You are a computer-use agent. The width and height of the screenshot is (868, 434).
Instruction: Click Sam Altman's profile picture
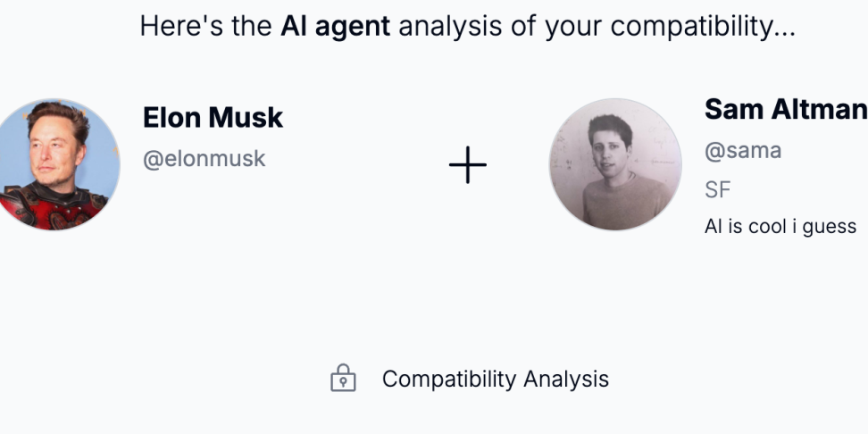614,164
